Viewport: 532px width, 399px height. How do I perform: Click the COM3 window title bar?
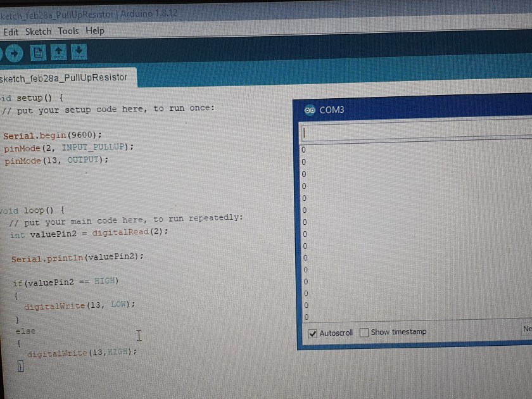[x=412, y=109]
